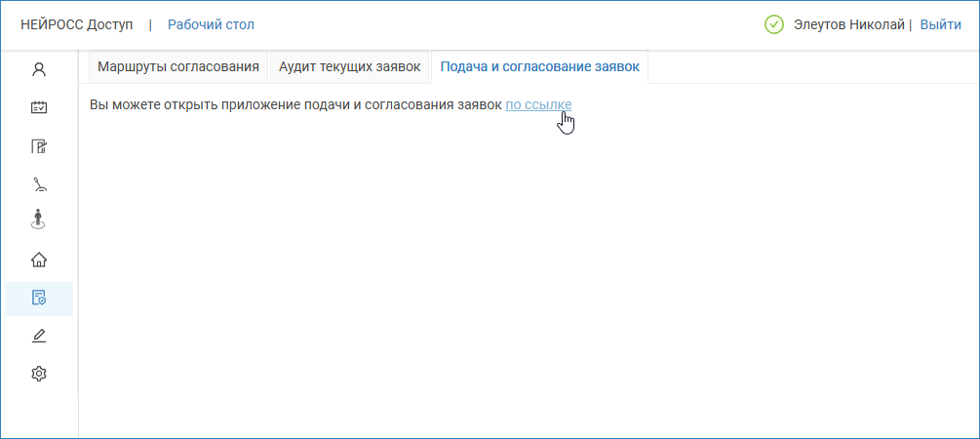Open the user profile sidebar icon
This screenshot has width=980, height=439.
click(39, 69)
